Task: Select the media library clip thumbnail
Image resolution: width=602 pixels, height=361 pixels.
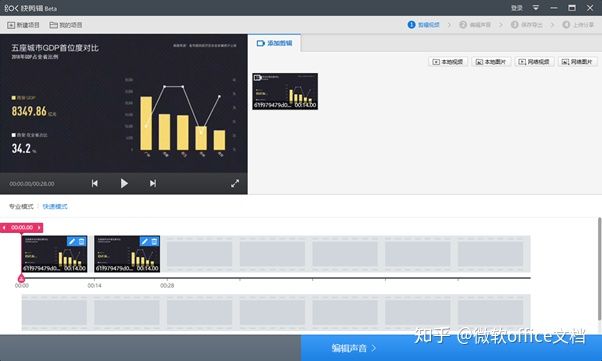Action: [285, 91]
